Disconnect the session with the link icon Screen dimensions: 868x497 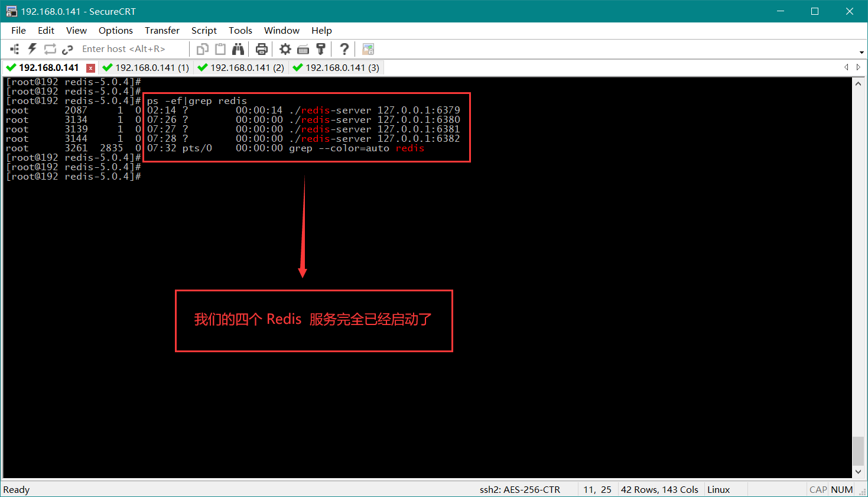tap(66, 49)
